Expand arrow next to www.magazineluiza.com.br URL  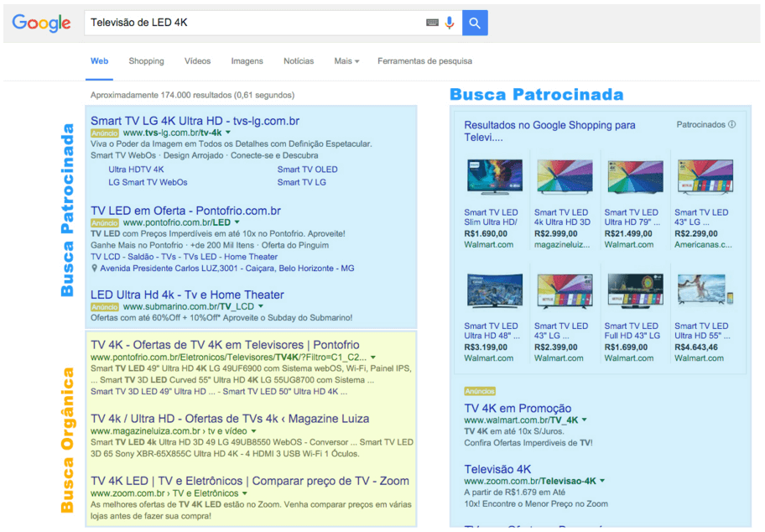[x=253, y=431]
